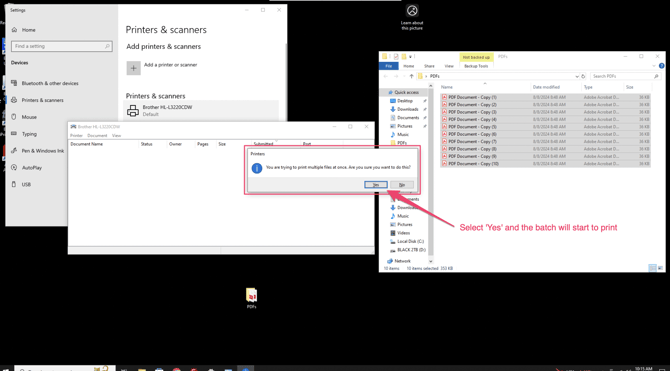Click Explorer help question mark icon
This screenshot has width=670, height=371.
click(662, 66)
